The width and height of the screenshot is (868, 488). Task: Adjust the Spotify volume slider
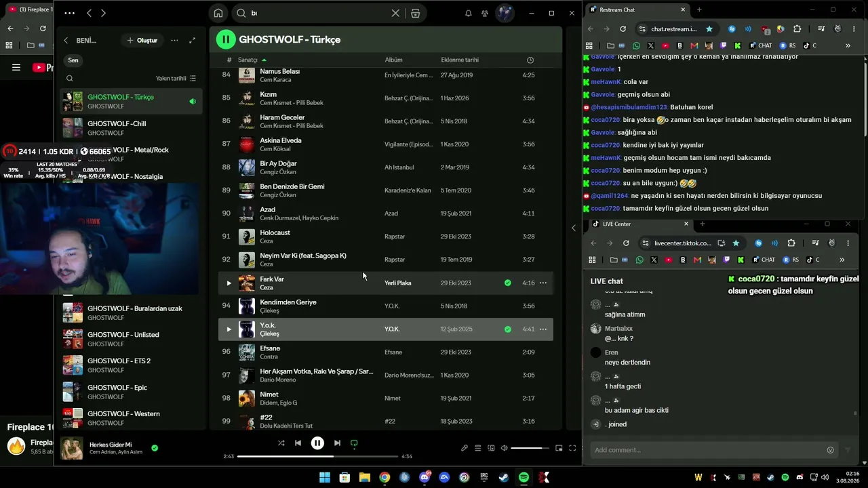point(530,448)
